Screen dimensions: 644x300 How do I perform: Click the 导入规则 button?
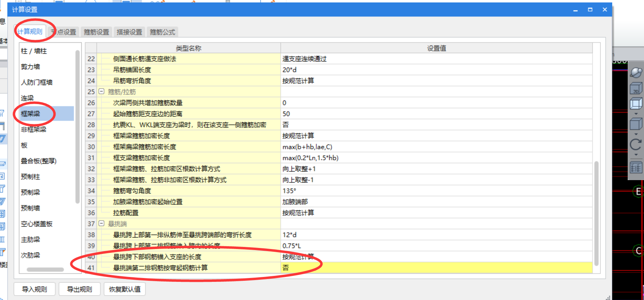34,289
